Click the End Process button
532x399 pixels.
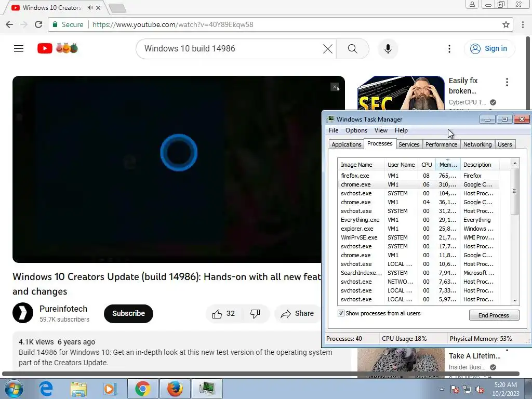pos(494,315)
